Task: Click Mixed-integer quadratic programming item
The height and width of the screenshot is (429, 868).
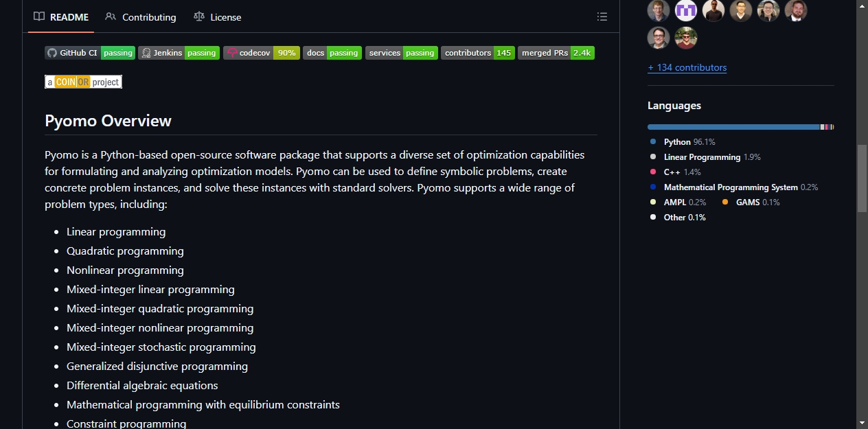Action: pyautogui.click(x=160, y=309)
